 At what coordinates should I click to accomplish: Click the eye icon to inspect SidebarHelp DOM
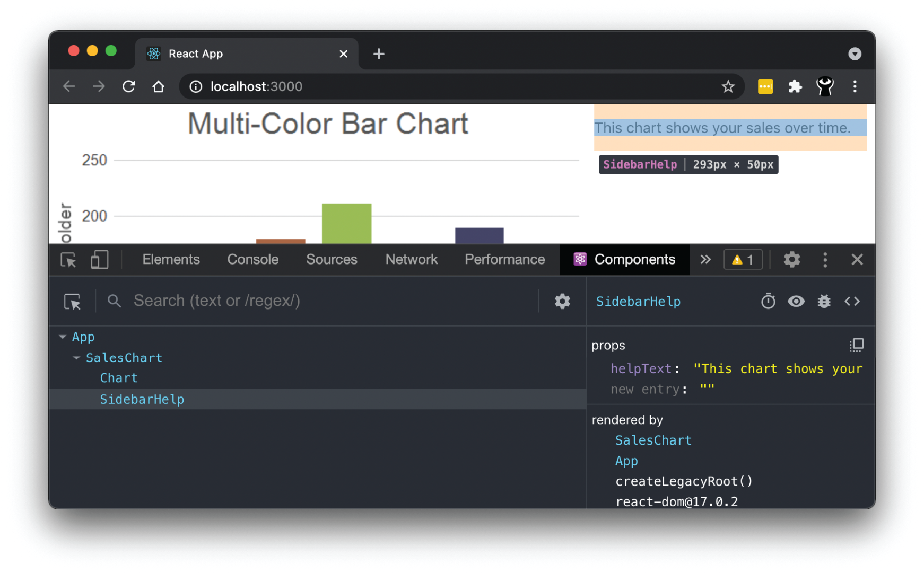point(796,301)
